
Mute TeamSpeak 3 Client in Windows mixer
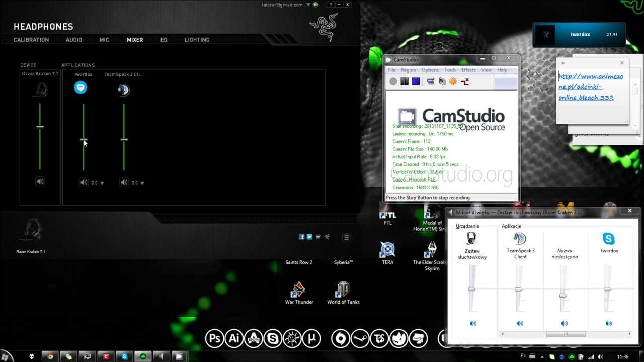click(x=520, y=323)
